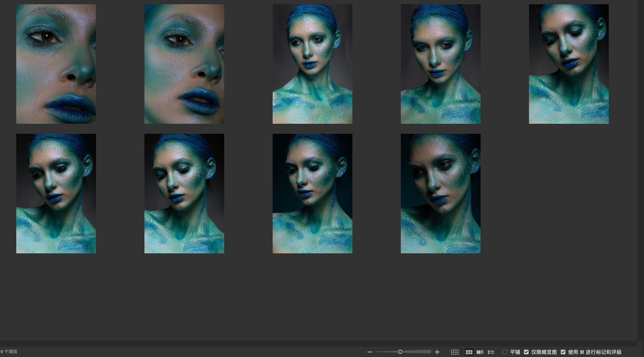Enable the 平铺 checkbox
Screen dimensions: 644x357
505,352
